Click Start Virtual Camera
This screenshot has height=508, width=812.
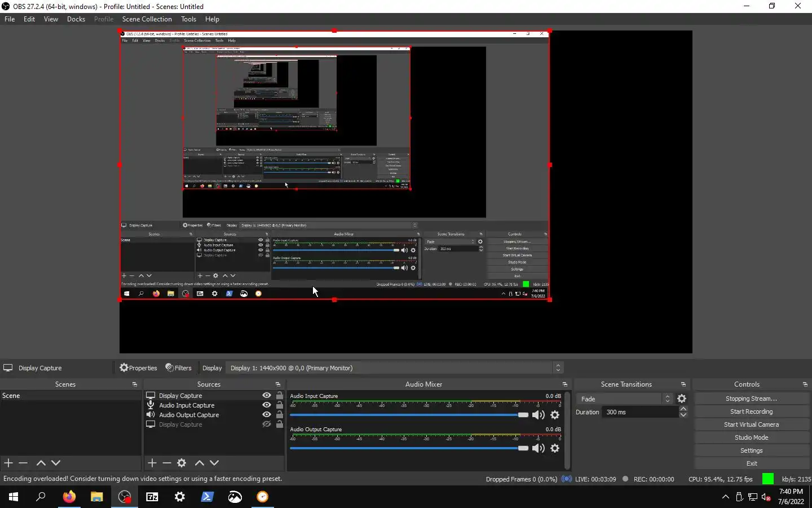(x=752, y=424)
